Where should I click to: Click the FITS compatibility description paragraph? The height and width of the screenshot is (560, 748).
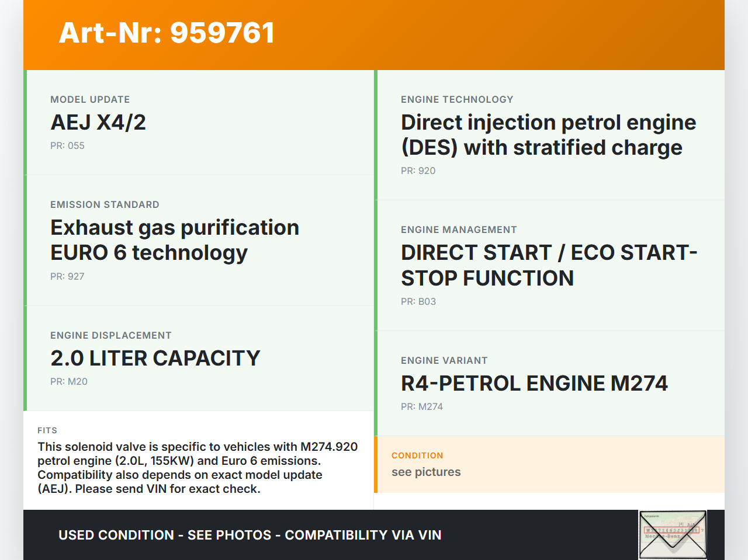[198, 468]
